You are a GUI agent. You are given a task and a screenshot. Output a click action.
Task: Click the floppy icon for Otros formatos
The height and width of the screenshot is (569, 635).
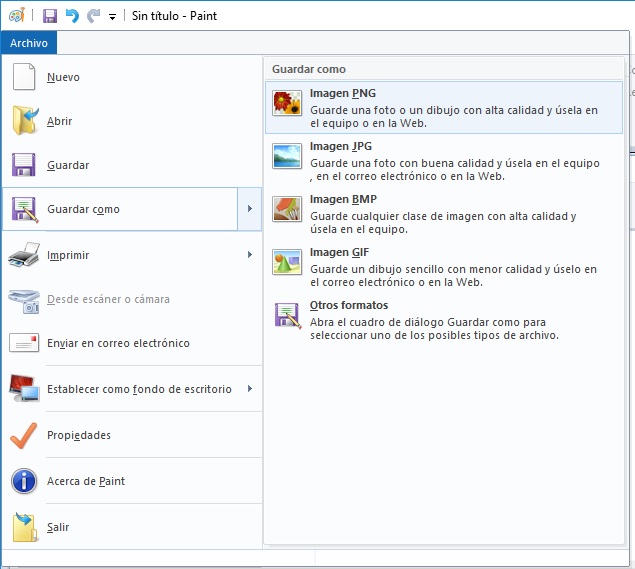[x=288, y=315]
